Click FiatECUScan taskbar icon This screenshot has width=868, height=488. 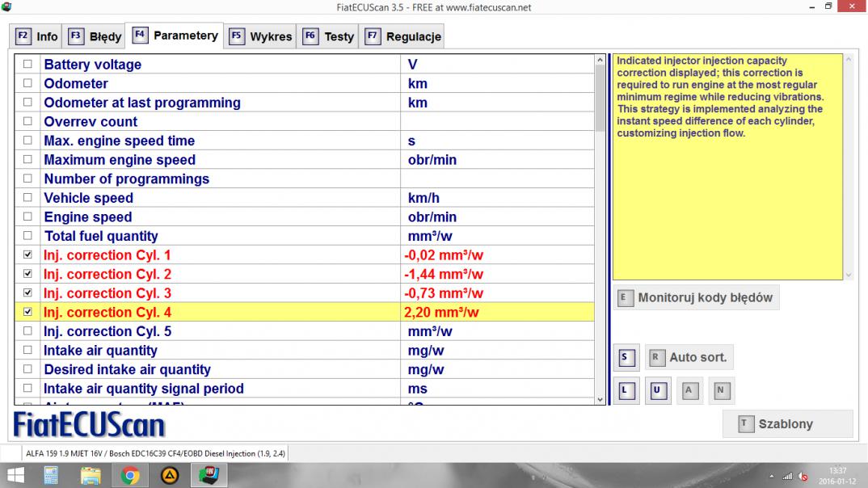pyautogui.click(x=209, y=475)
